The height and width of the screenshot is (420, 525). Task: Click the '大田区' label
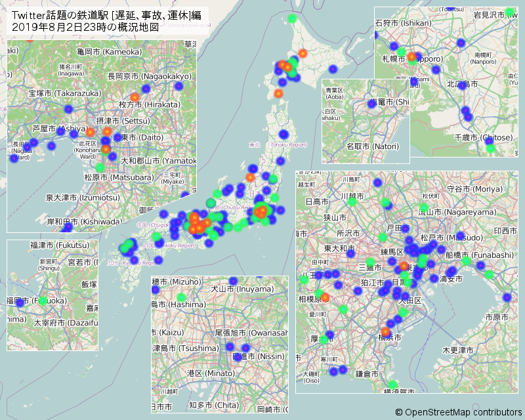[409, 301]
